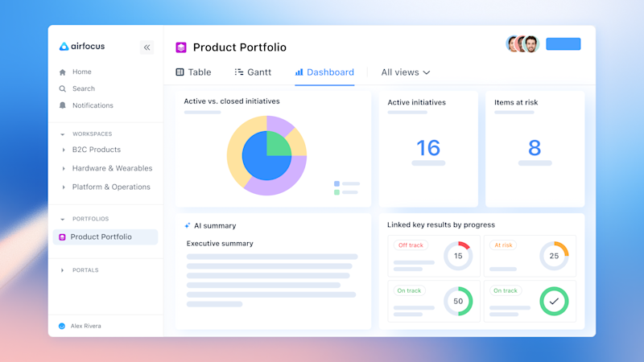The width and height of the screenshot is (644, 362).
Task: Click the 25 progress ring
Action: (x=554, y=256)
